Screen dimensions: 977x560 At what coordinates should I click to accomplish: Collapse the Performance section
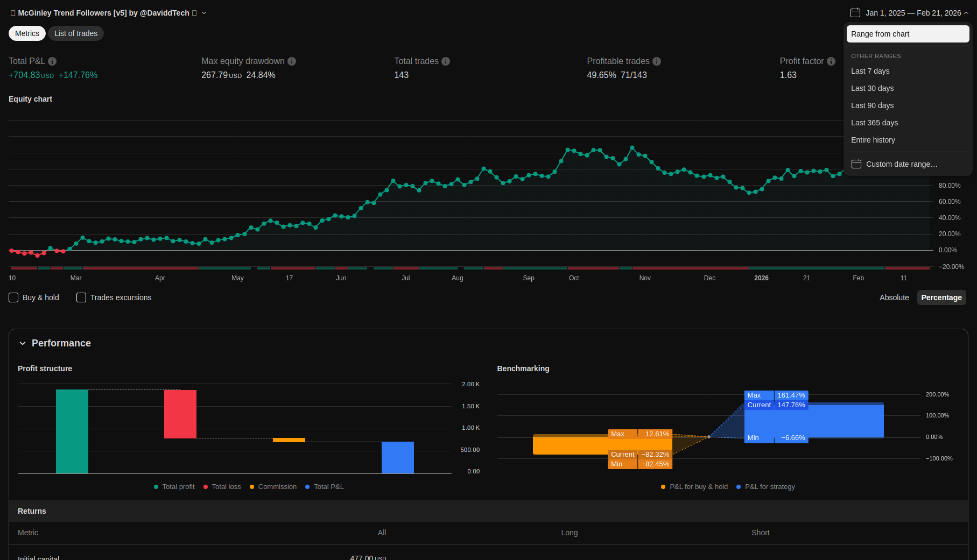23,343
